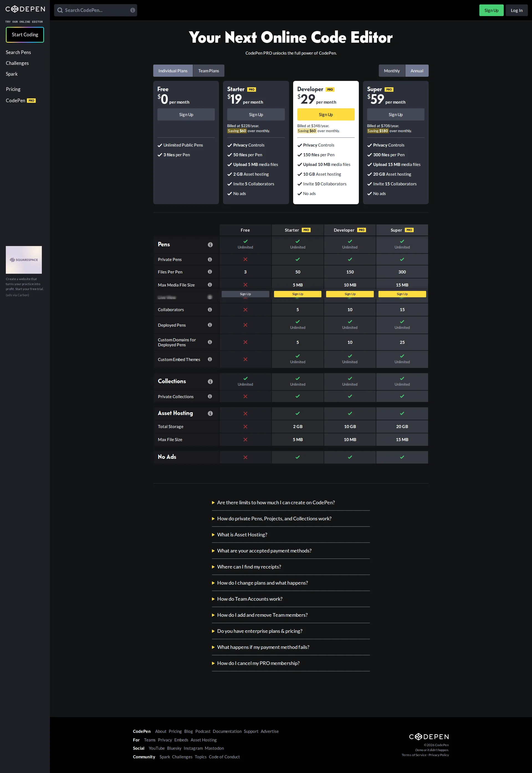Click the CodePen logo in the sidebar
532x773 pixels.
point(25,9)
